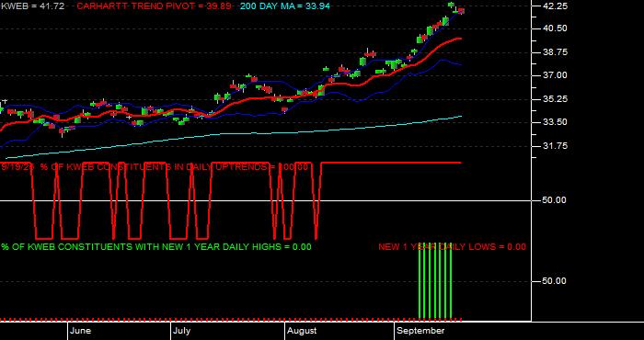Select the 40.50 price axis value

(556, 28)
